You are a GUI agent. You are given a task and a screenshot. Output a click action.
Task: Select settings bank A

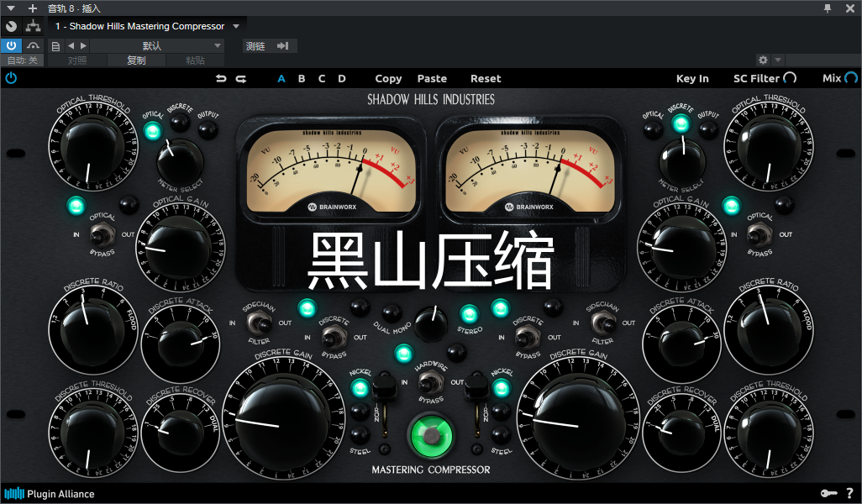pos(281,79)
